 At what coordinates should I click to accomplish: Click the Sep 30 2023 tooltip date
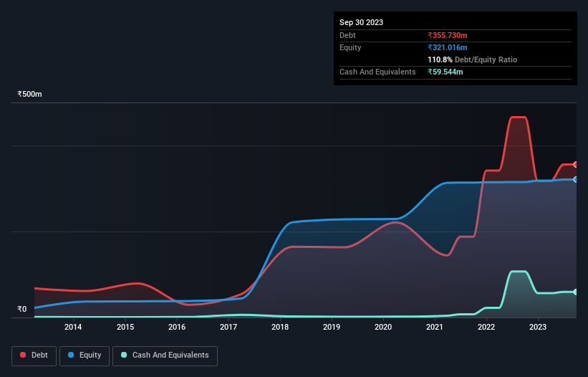pos(361,22)
